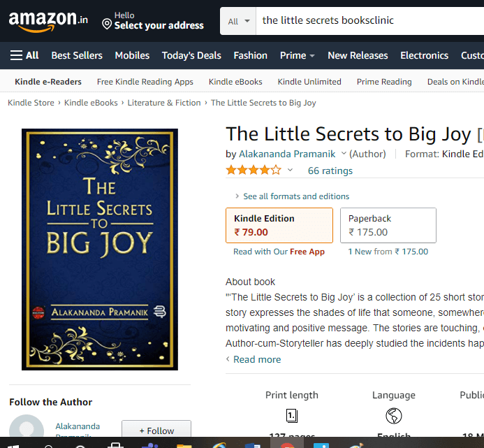The width and height of the screenshot is (484, 448).
Task: Expand the rating breakdown chevron
Action: click(x=290, y=170)
